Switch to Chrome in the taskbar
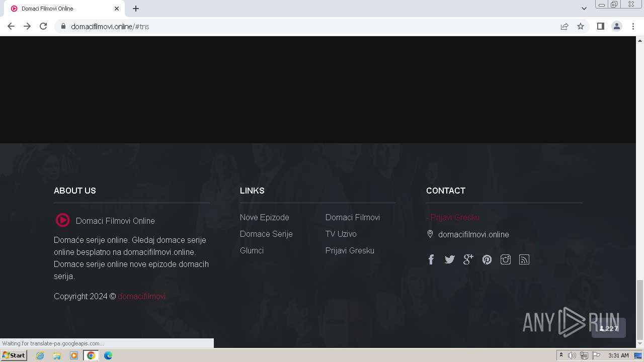Screen dimensions: 644x362 click(x=91, y=355)
